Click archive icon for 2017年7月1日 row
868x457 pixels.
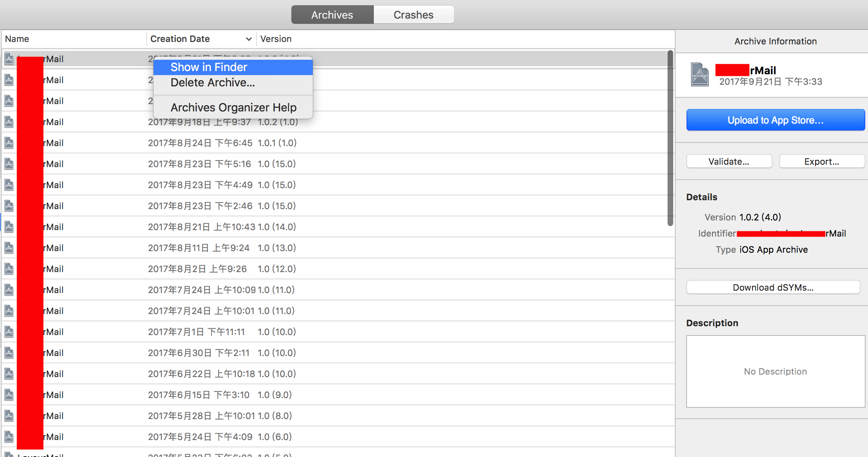9,332
